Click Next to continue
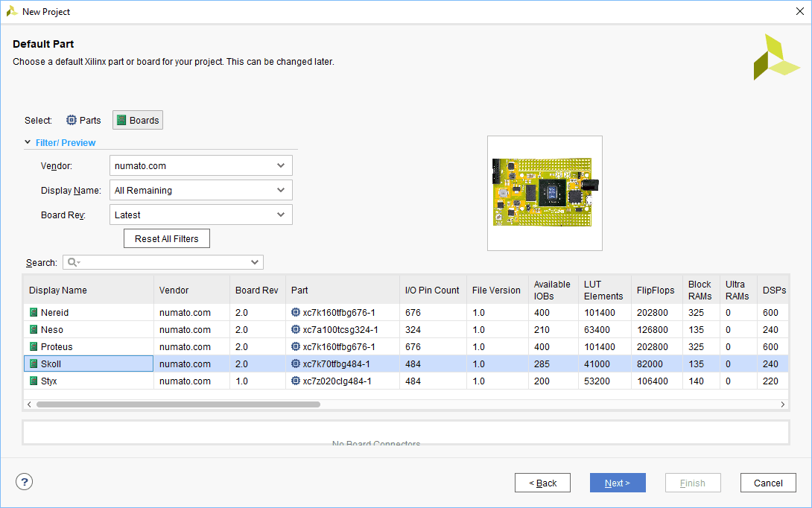The height and width of the screenshot is (508, 812). (617, 483)
